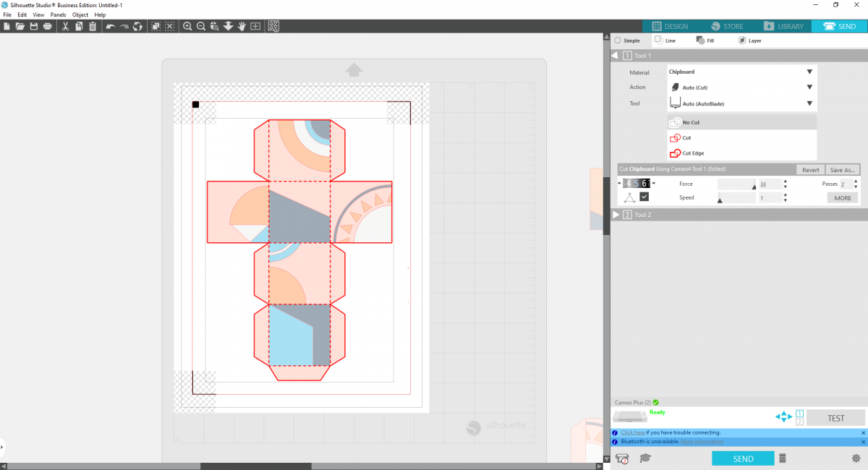Save the document with the floppy disk icon
This screenshot has width=868, height=470.
point(34,26)
